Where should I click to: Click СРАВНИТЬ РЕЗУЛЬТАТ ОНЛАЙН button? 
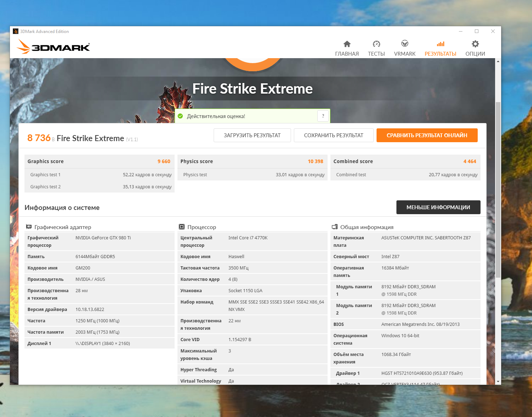coord(427,135)
